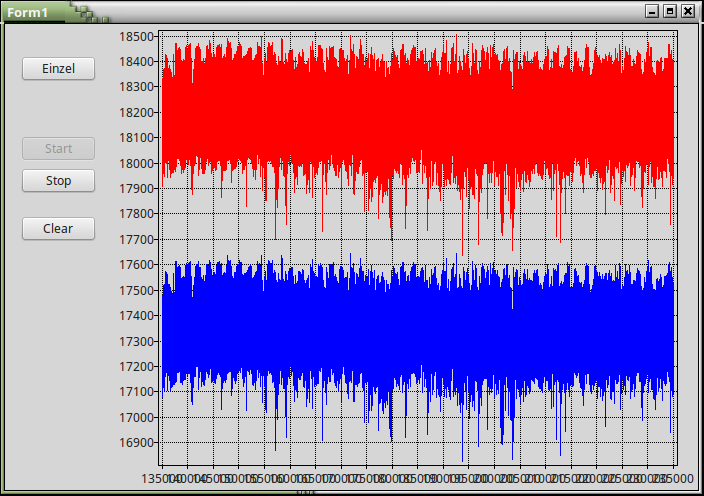Click the blue data series in chart

[x=400, y=340]
